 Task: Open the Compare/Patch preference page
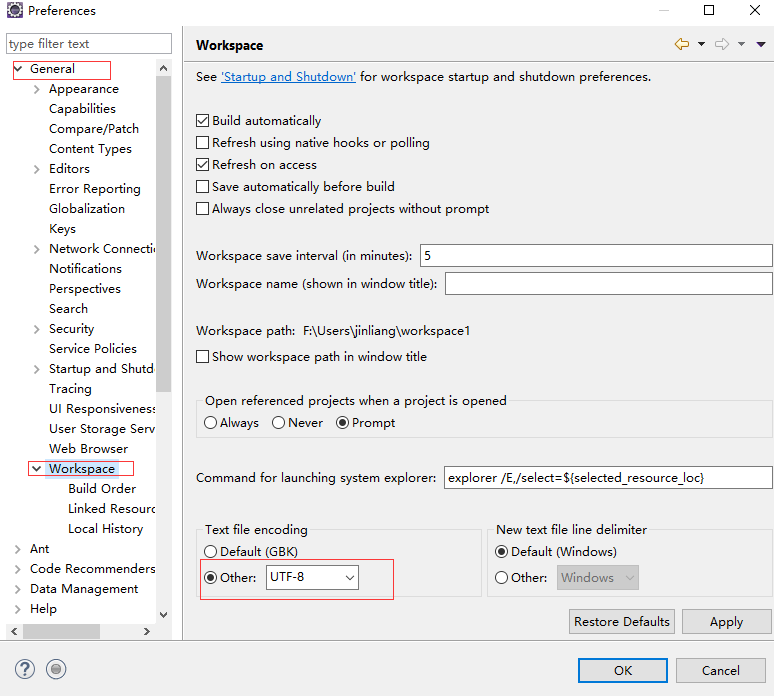click(x=94, y=129)
